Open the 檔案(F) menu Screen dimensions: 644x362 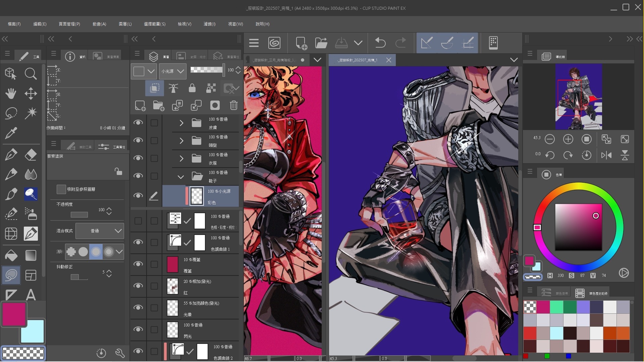(14, 24)
